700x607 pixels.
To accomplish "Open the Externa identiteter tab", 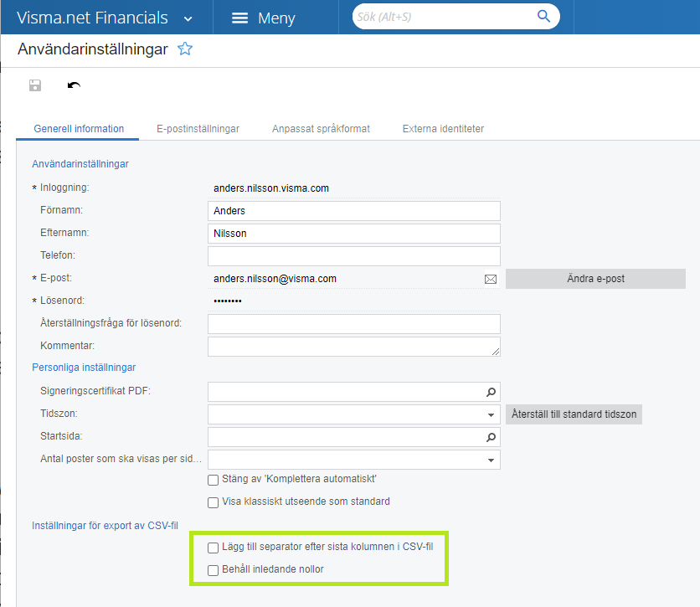I will (443, 129).
